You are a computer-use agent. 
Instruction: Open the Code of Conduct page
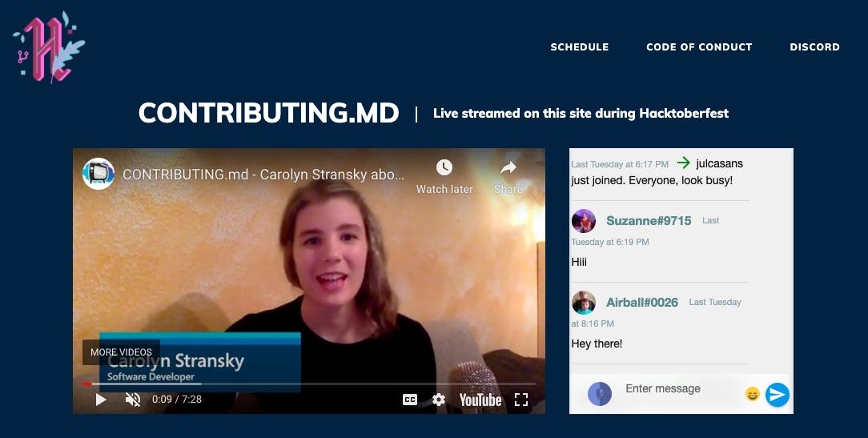pyautogui.click(x=699, y=47)
